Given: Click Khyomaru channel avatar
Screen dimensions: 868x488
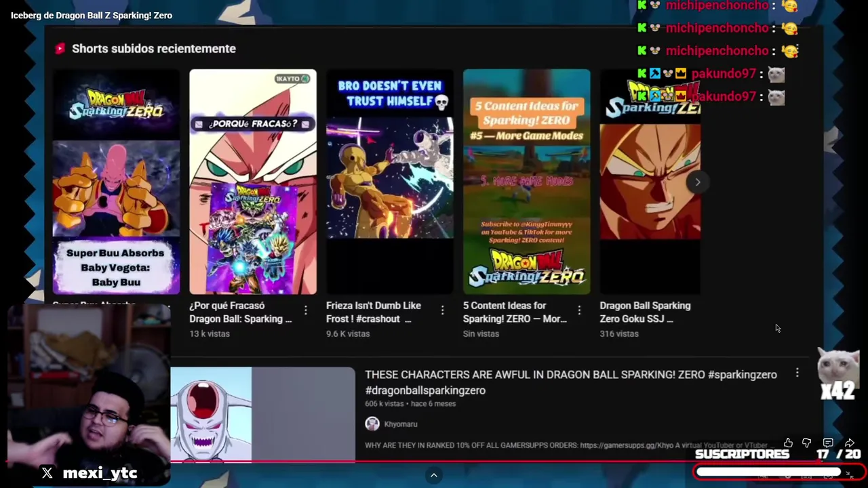Looking at the screenshot, I should [x=372, y=424].
